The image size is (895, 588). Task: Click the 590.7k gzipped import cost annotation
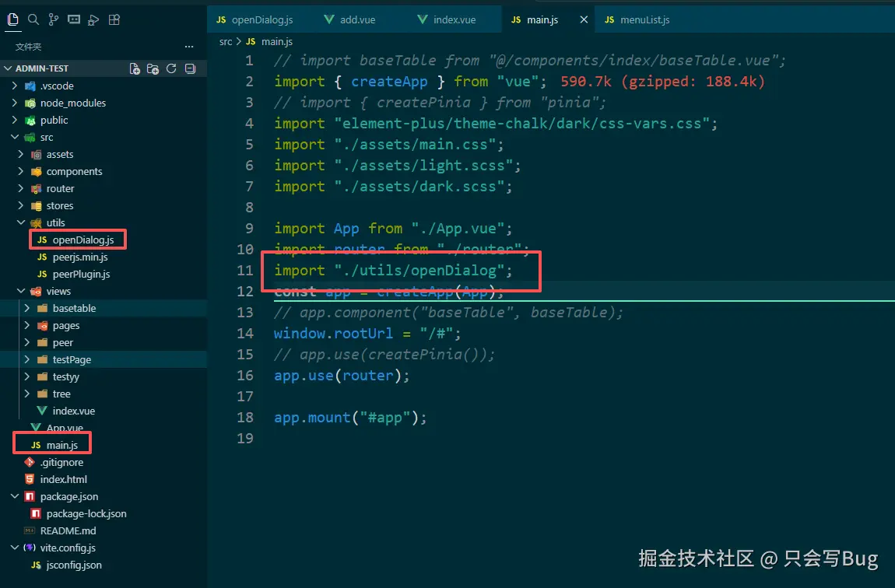click(x=662, y=81)
